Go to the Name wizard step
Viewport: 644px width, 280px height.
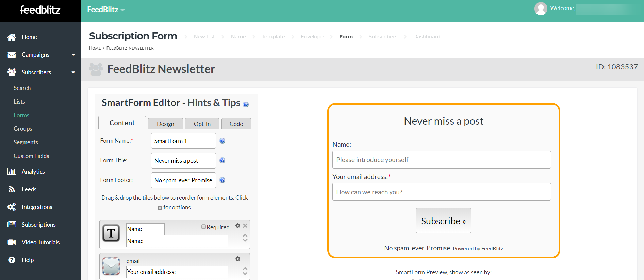coord(238,37)
